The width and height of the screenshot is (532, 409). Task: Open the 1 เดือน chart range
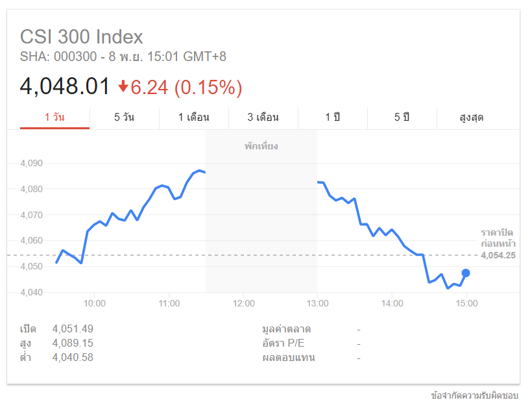pyautogui.click(x=193, y=118)
